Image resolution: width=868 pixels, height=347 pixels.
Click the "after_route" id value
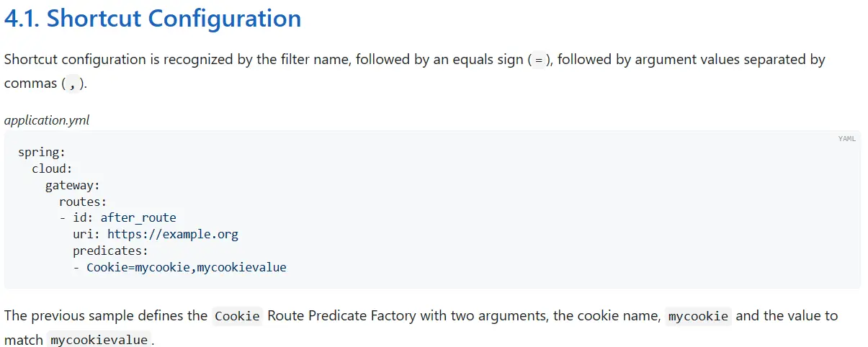[x=138, y=217]
